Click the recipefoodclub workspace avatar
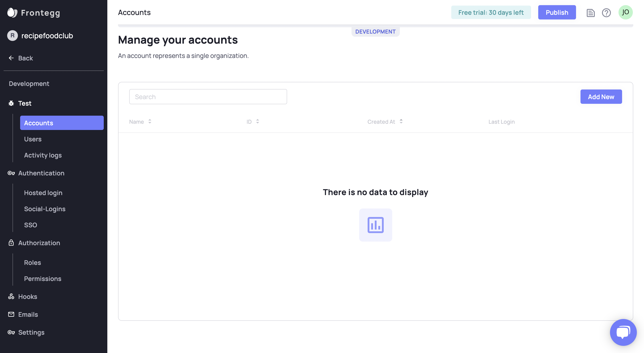 click(x=13, y=36)
